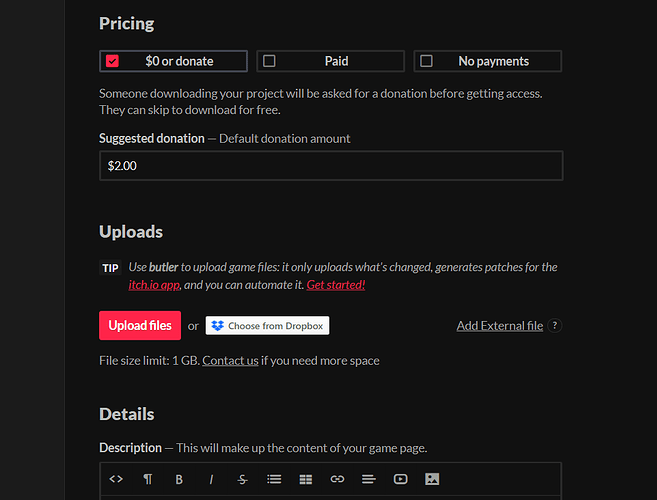Open text alignment options in editor

click(x=368, y=479)
